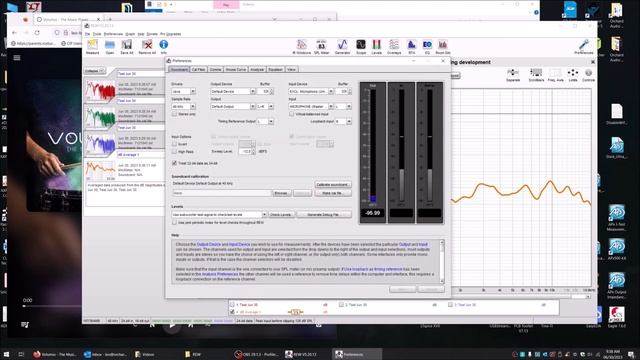Click the Remove All icon
This screenshot has width=640, height=360.
coord(147,47)
